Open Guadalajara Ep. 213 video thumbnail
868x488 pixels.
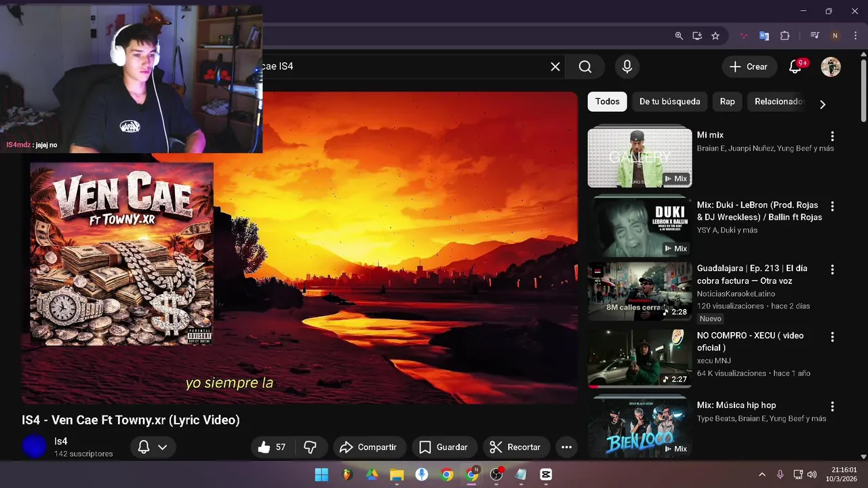[x=639, y=291]
